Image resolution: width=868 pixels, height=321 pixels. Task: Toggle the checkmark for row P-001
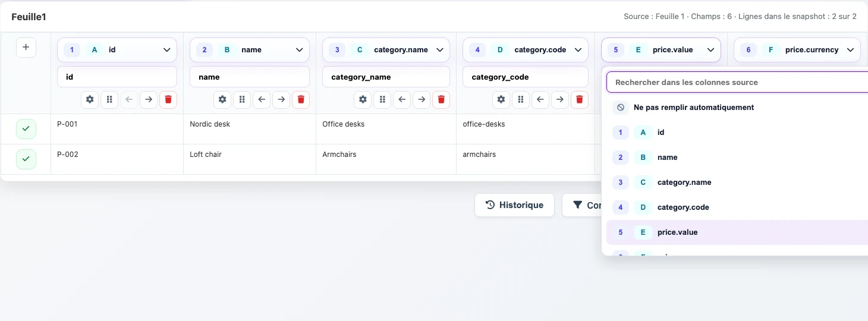(26, 129)
